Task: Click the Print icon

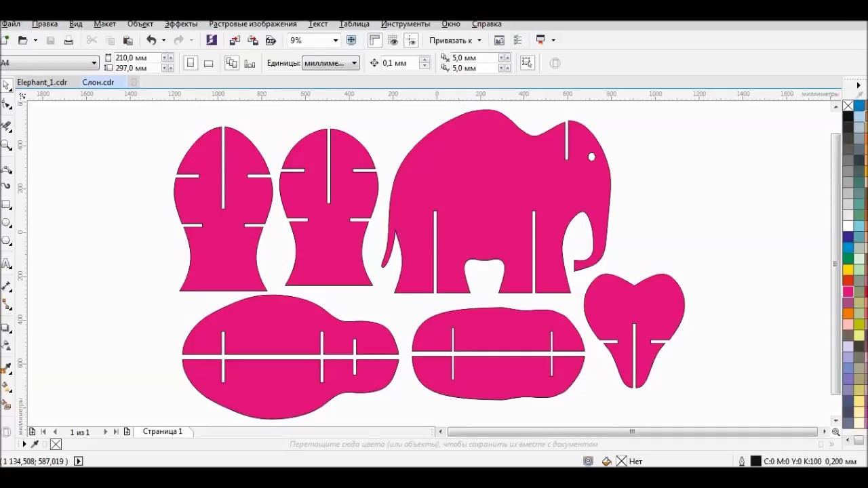Action: (x=68, y=41)
